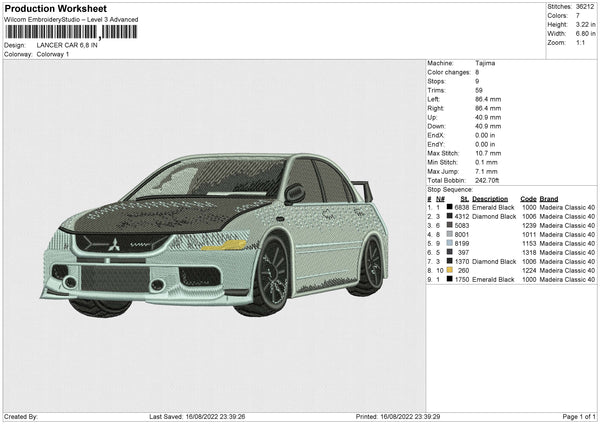
Task: Click the Code column header
Action: [x=528, y=199]
